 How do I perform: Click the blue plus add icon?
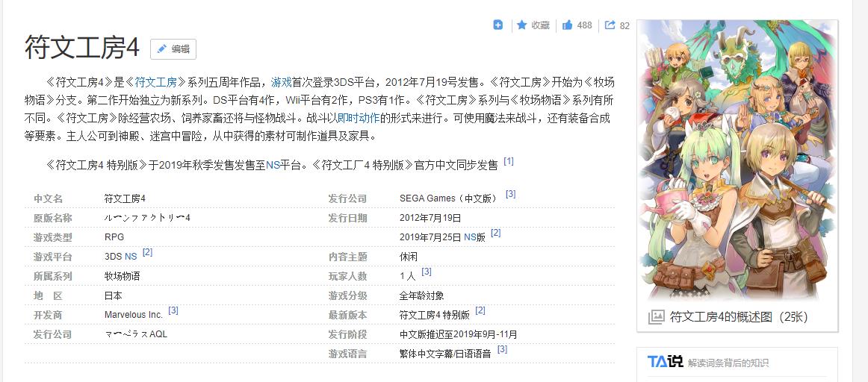click(x=498, y=25)
